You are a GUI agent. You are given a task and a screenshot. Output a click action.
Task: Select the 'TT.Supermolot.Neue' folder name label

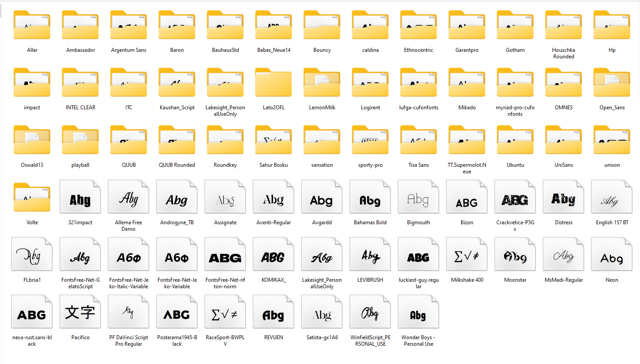point(467,168)
